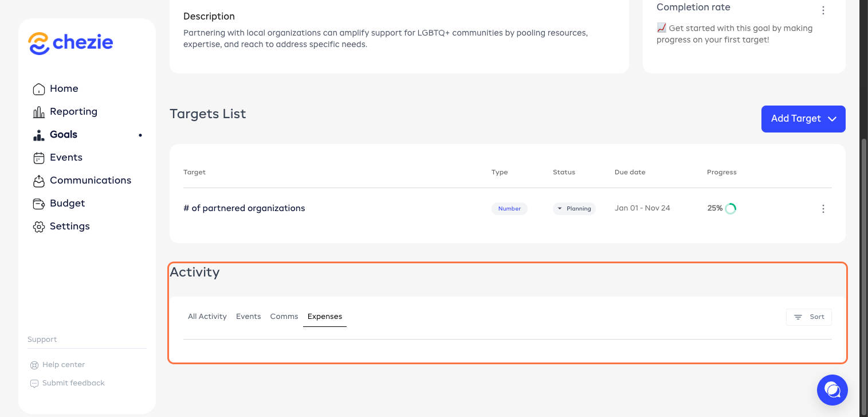Open Completion rate three-dot menu
This screenshot has width=868, height=417.
pos(823,10)
